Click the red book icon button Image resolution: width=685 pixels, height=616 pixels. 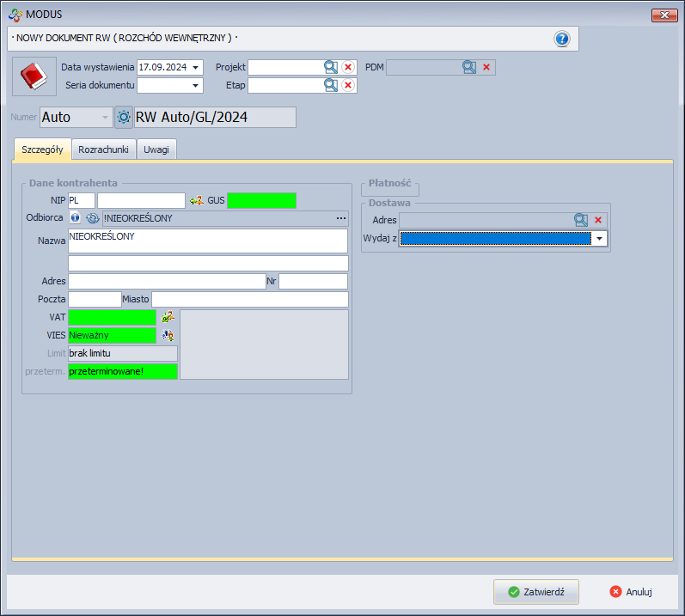coord(34,76)
